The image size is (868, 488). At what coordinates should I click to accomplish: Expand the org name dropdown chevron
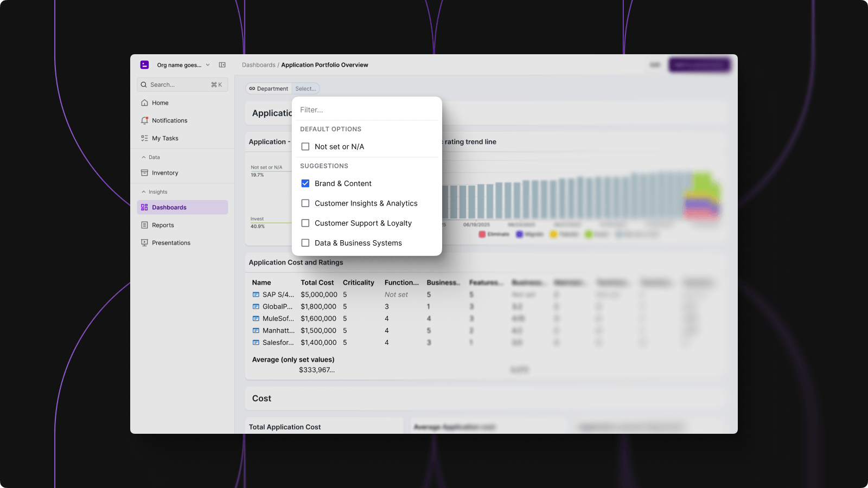[x=208, y=65]
